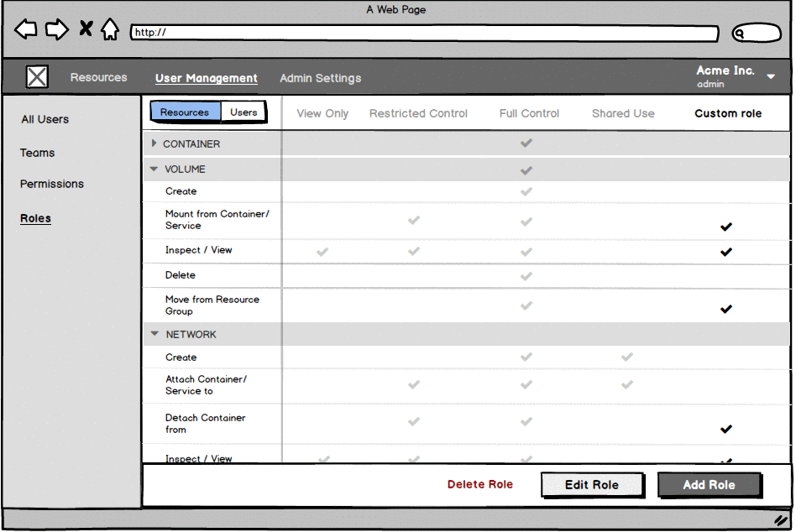This screenshot has width=796, height=532.
Task: Toggle Full Control check in CONTAINER row
Action: 526,143
